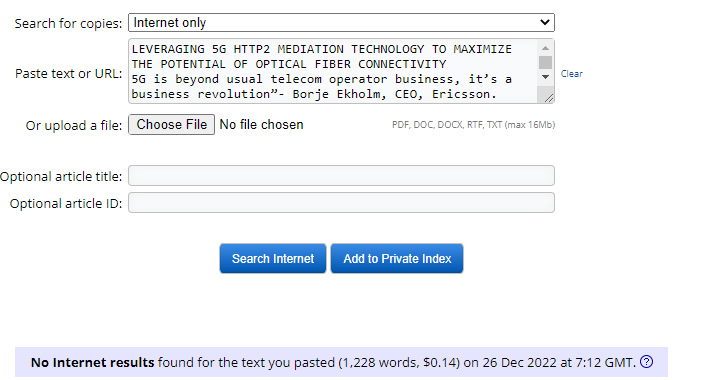This screenshot has width=701, height=380.
Task: Click the Or upload a file label
Action: point(74,126)
